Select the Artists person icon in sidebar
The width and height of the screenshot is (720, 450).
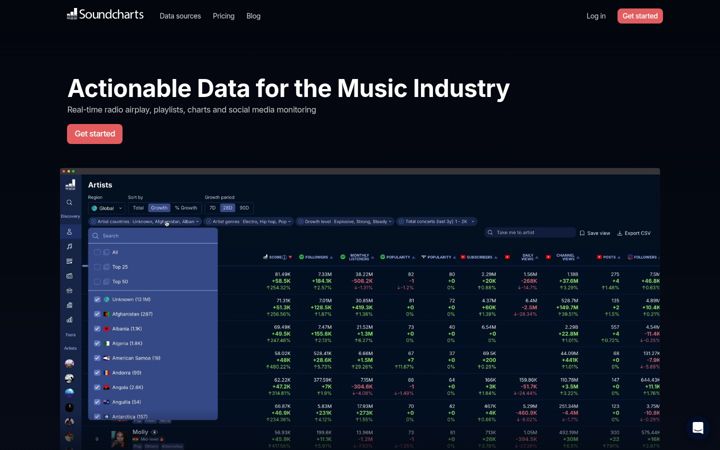click(69, 232)
